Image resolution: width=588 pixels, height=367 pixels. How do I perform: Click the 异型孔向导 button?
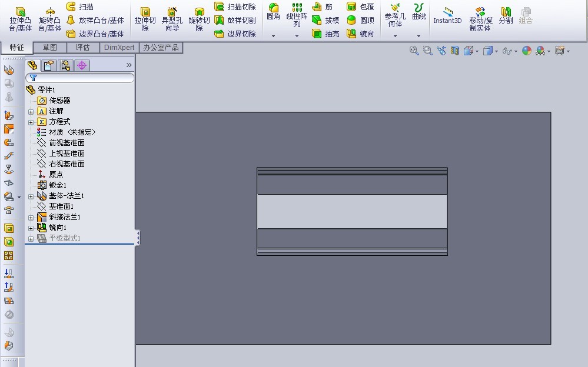tap(172, 19)
